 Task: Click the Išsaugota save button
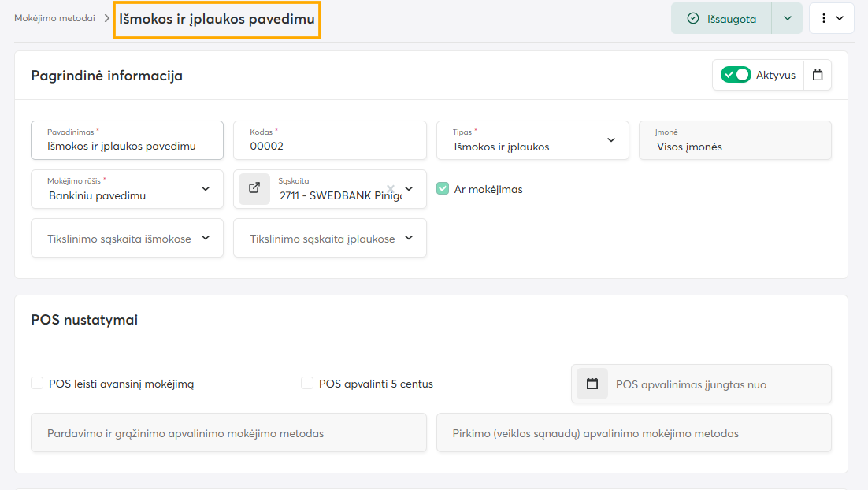click(721, 19)
